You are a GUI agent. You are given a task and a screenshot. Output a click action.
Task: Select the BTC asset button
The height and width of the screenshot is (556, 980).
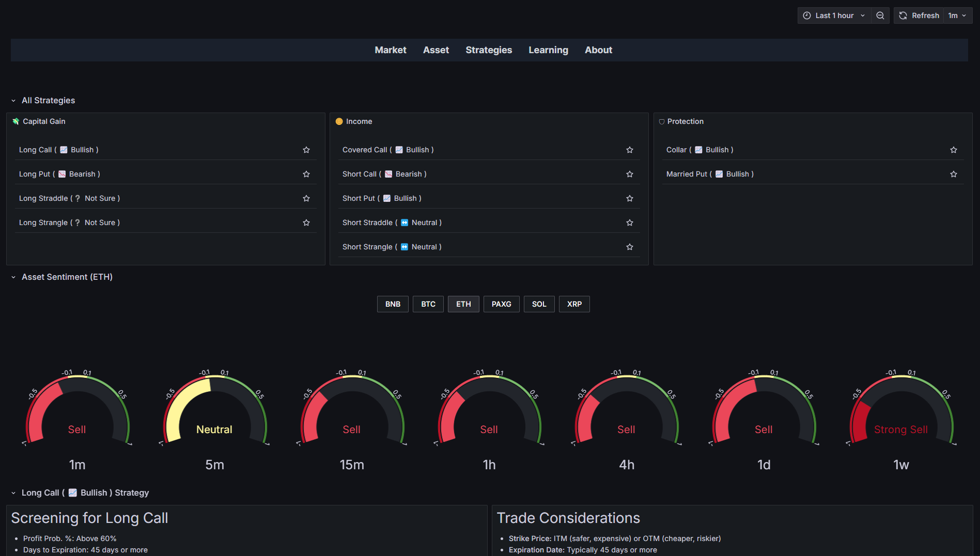[428, 304]
